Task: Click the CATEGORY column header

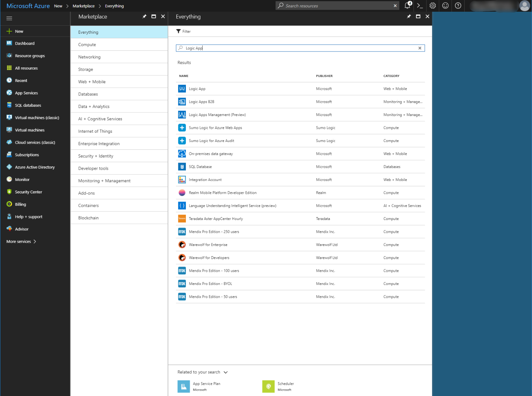Action: coord(391,76)
